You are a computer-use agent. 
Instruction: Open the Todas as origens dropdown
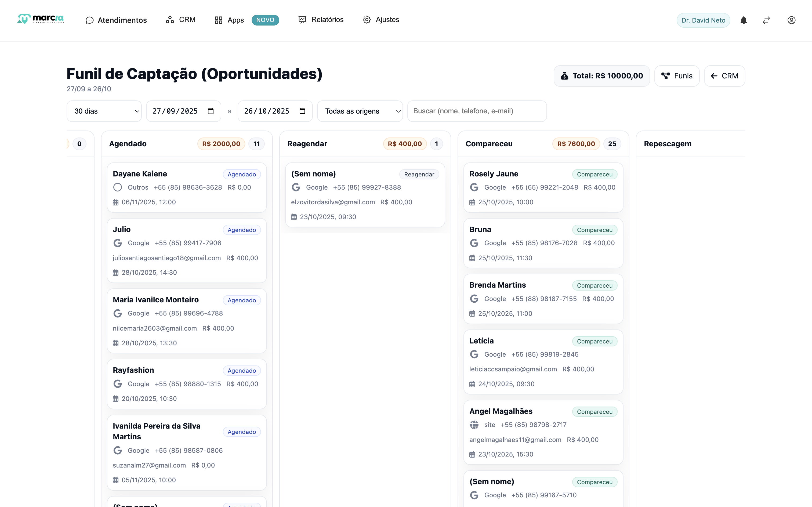360,111
